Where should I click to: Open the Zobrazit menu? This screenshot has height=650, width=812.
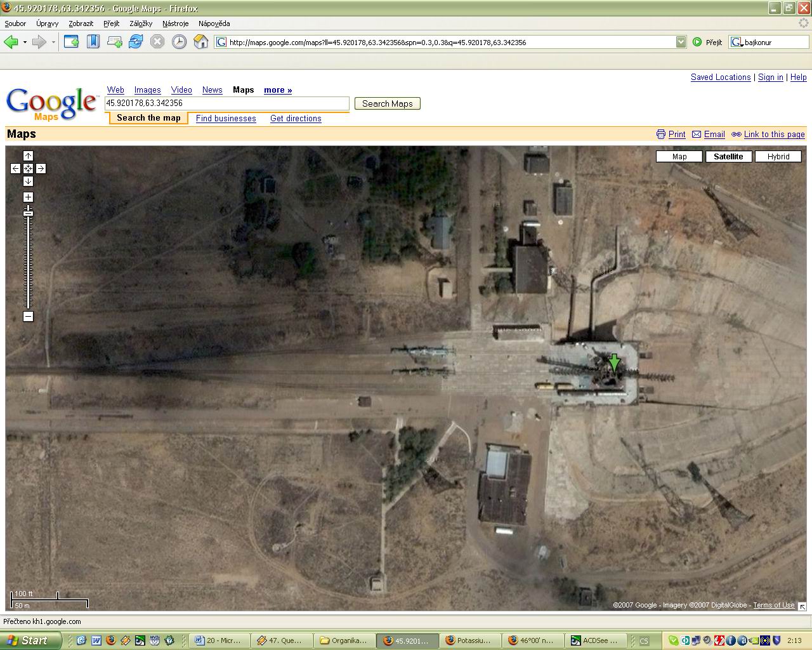click(81, 23)
